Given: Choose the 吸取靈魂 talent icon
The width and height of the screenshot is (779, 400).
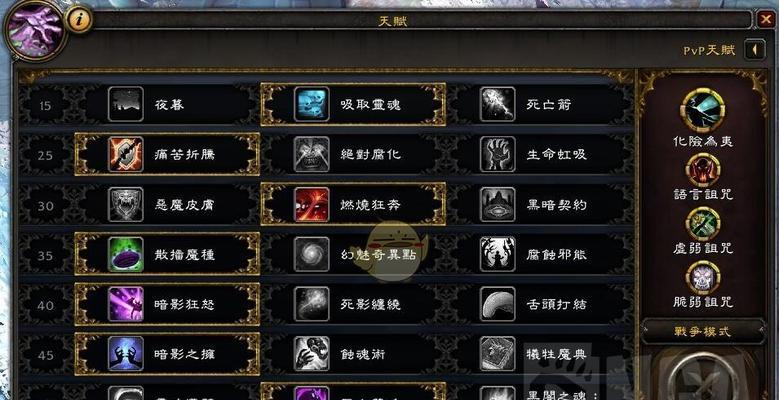Looking at the screenshot, I should point(312,104).
